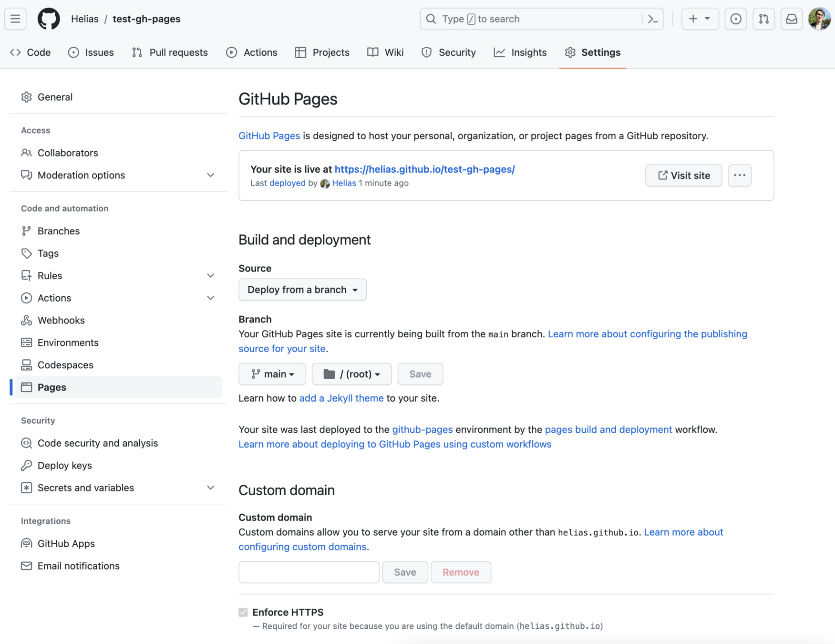Open the Pull requests icon in header
Image resolution: width=835 pixels, height=644 pixels.
tap(764, 19)
